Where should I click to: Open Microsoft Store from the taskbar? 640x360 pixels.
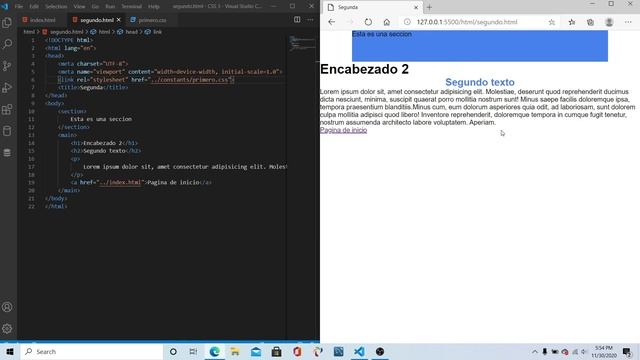coord(276,351)
